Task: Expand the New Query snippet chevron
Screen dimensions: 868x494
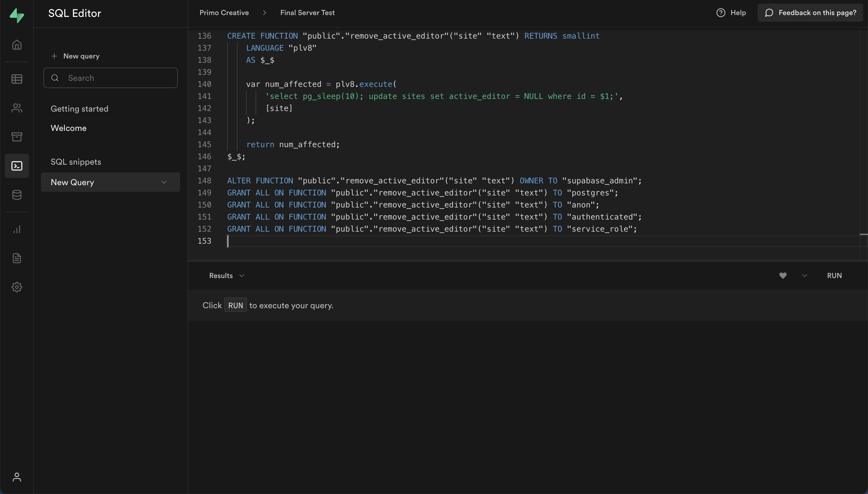Action: point(164,182)
